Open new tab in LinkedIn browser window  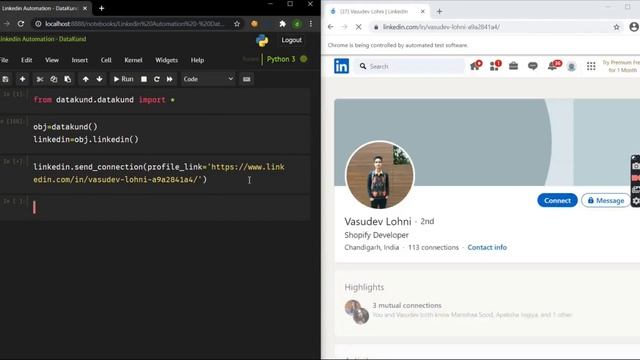(439, 11)
